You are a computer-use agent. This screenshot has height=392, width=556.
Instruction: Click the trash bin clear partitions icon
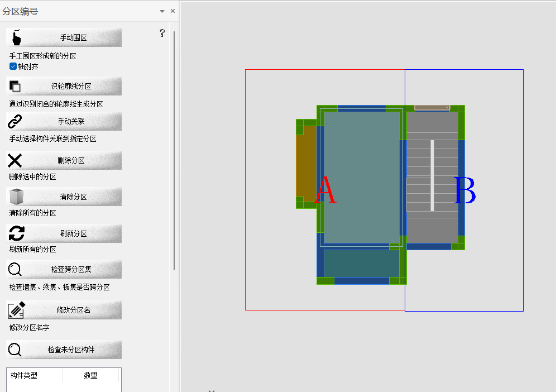(x=16, y=197)
